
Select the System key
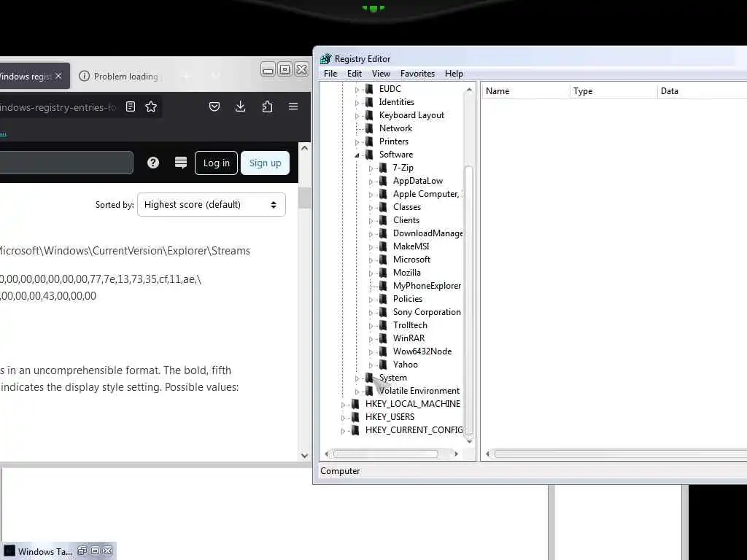tap(392, 378)
